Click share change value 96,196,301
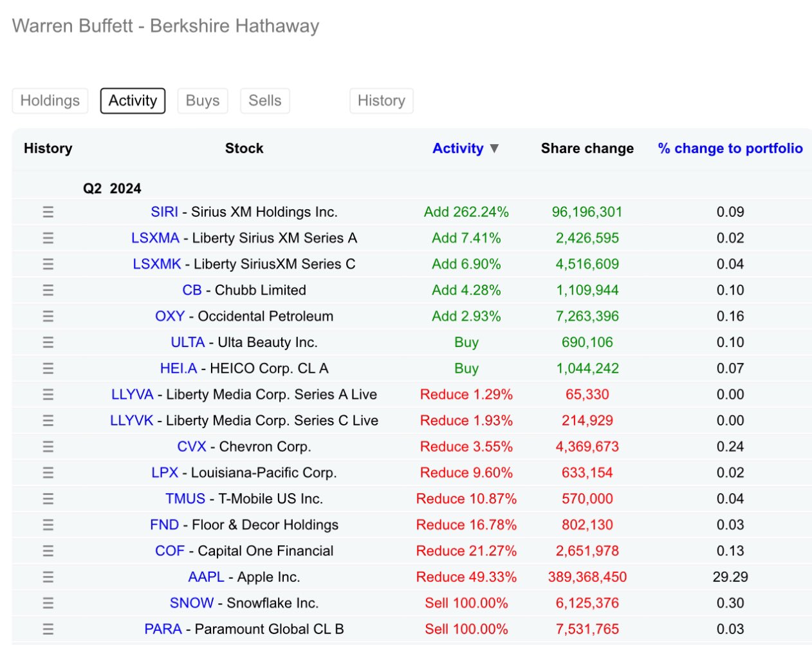This screenshot has width=812, height=645. (x=587, y=212)
